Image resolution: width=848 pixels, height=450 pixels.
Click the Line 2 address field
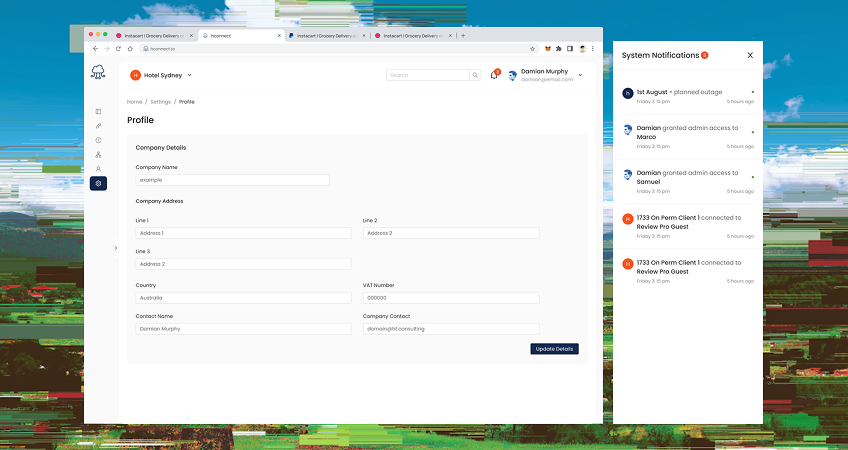pos(451,233)
